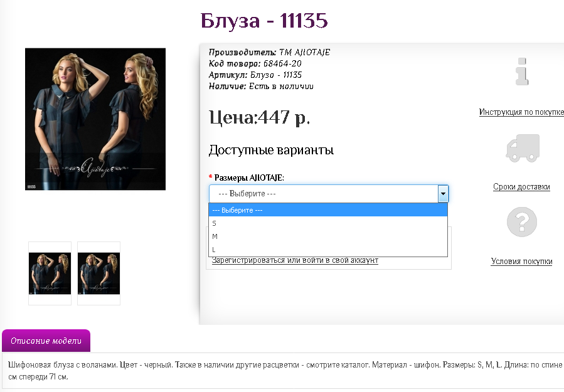Click the Наличие: Есть в наличии line
The width and height of the screenshot is (564, 392).
click(261, 87)
